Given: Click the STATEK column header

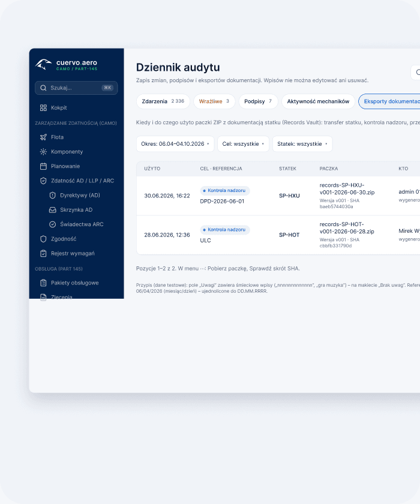Looking at the screenshot, I should click(287, 169).
